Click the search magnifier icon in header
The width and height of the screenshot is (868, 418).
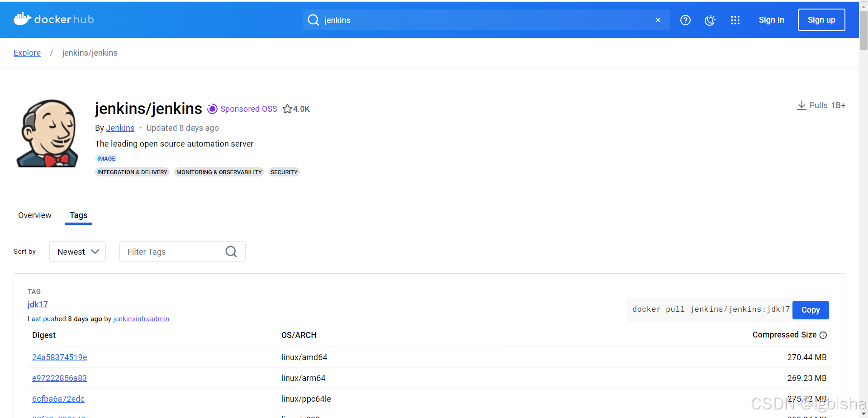click(x=313, y=20)
